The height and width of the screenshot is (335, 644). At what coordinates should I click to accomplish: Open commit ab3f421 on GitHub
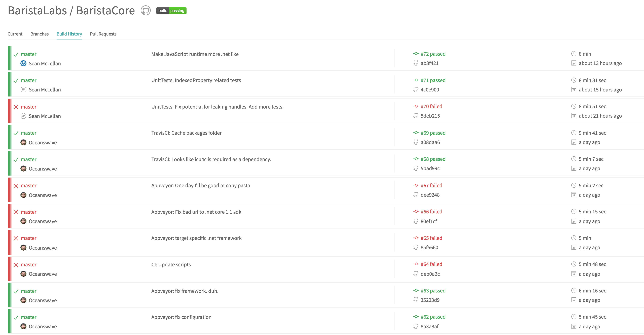[x=430, y=63]
